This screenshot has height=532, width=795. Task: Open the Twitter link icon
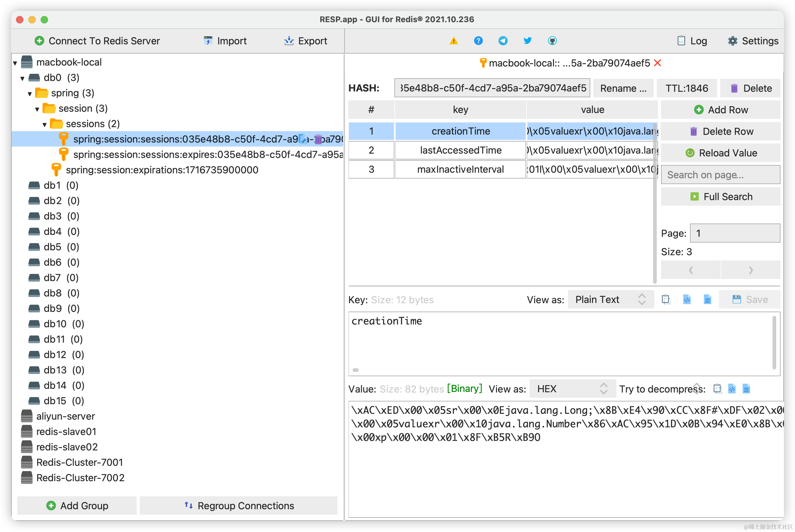[527, 41]
